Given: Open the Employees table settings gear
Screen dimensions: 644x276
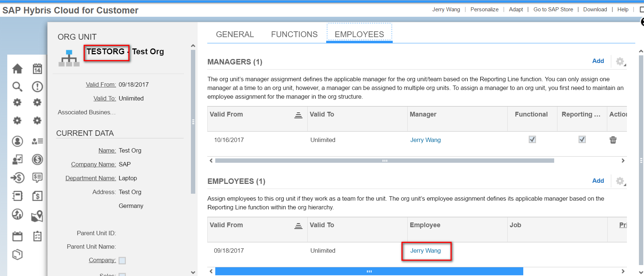Looking at the screenshot, I should tap(621, 181).
